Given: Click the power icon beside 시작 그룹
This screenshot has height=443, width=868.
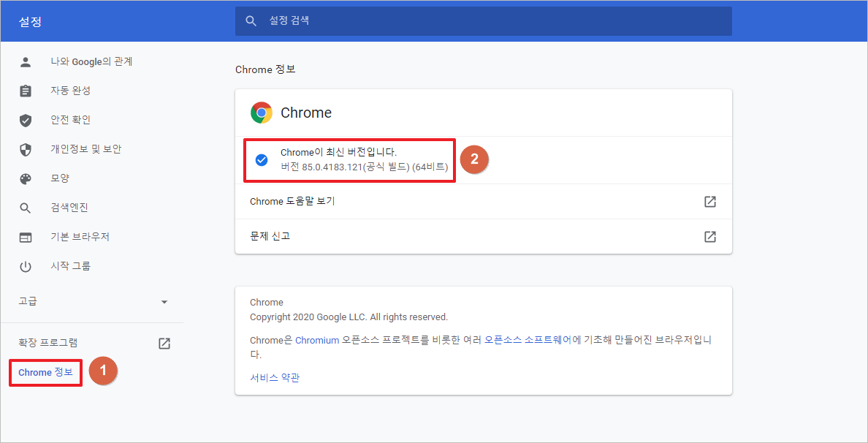Looking at the screenshot, I should point(26,267).
